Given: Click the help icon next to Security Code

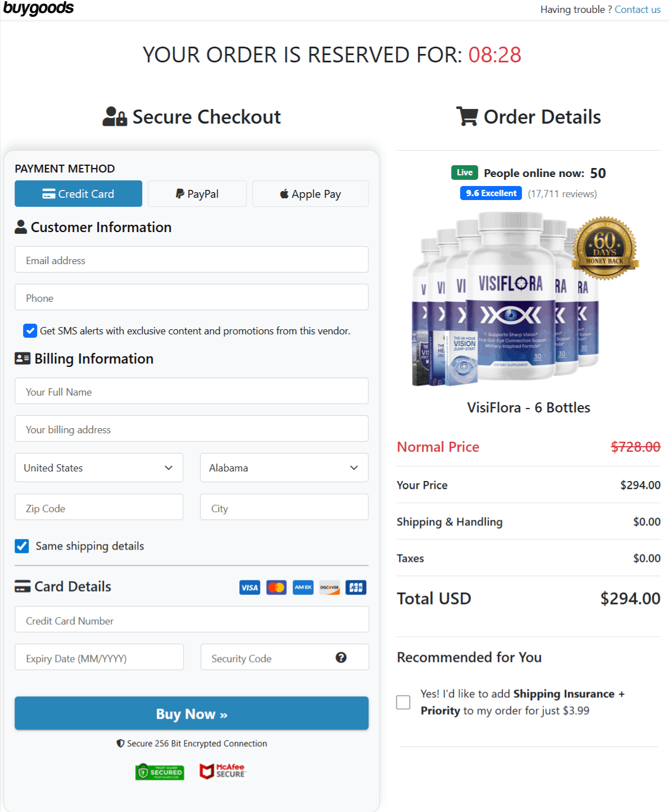Looking at the screenshot, I should click(341, 657).
